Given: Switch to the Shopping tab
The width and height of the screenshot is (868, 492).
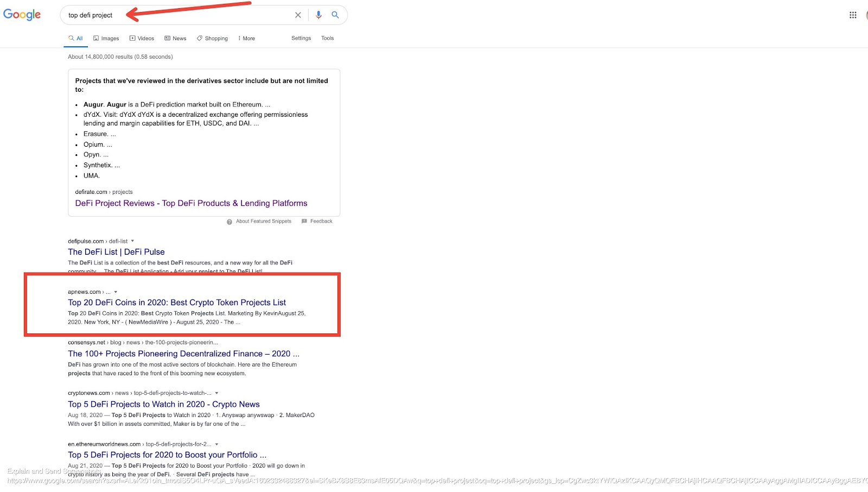Looking at the screenshot, I should pyautogui.click(x=212, y=39).
